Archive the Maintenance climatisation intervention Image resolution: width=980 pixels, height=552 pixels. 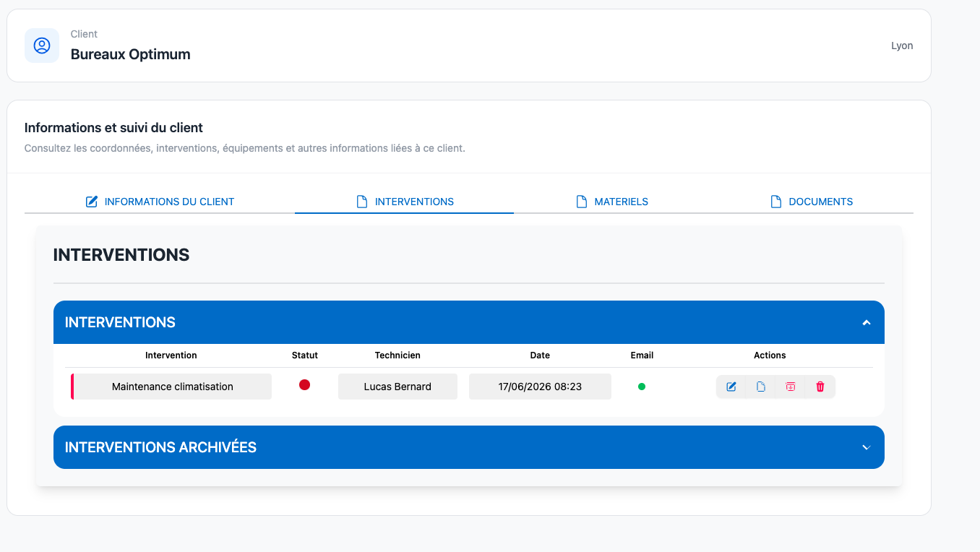tap(791, 387)
